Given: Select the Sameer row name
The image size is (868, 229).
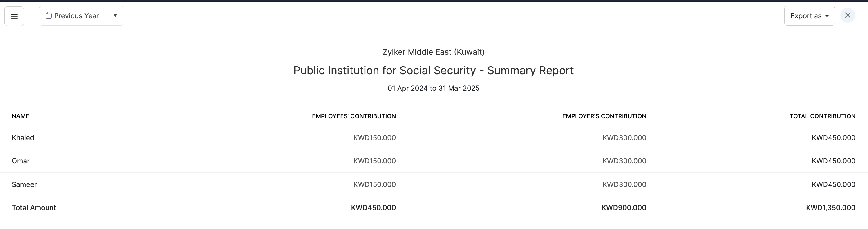Looking at the screenshot, I should click(24, 185).
